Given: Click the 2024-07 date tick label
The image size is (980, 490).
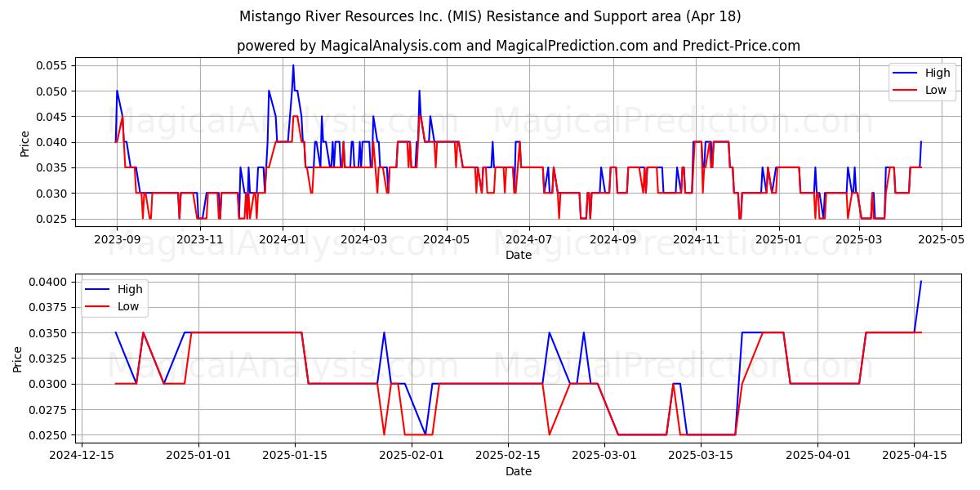Looking at the screenshot, I should click(x=529, y=239).
